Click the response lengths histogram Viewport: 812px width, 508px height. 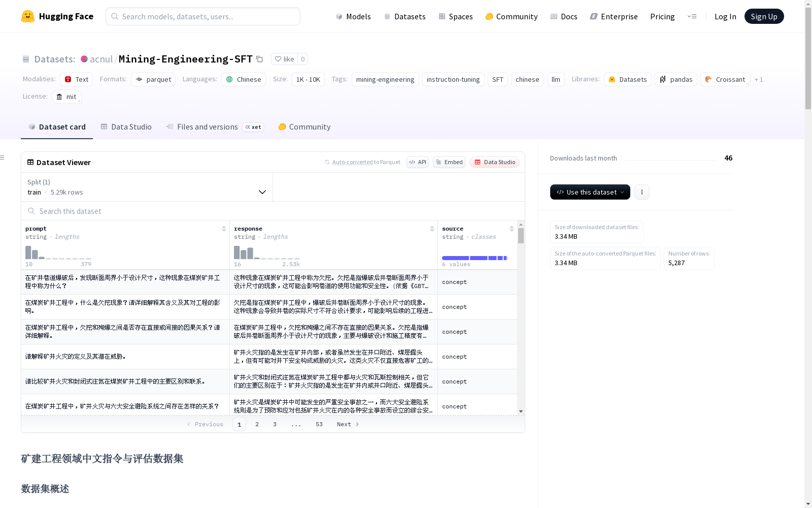click(266, 252)
